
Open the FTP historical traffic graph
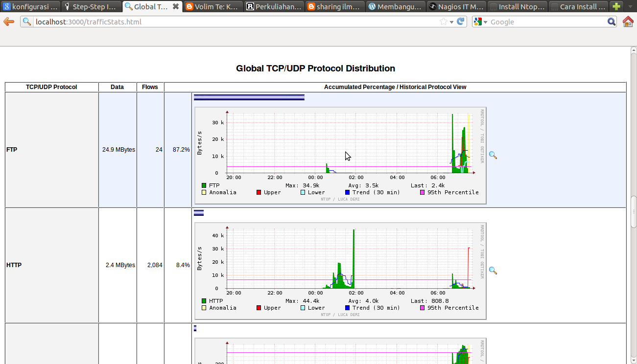[340, 155]
